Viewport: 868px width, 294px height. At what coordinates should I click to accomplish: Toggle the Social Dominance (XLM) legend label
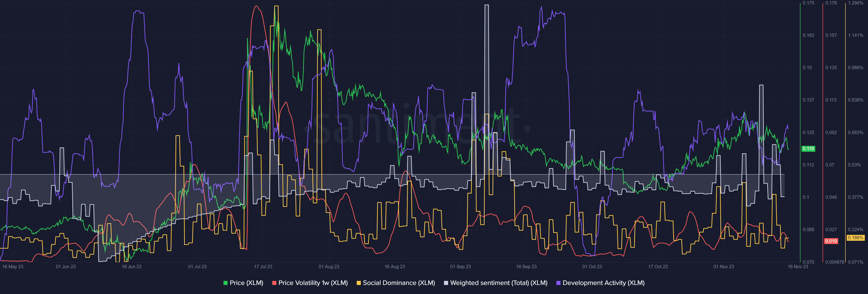pos(399,283)
